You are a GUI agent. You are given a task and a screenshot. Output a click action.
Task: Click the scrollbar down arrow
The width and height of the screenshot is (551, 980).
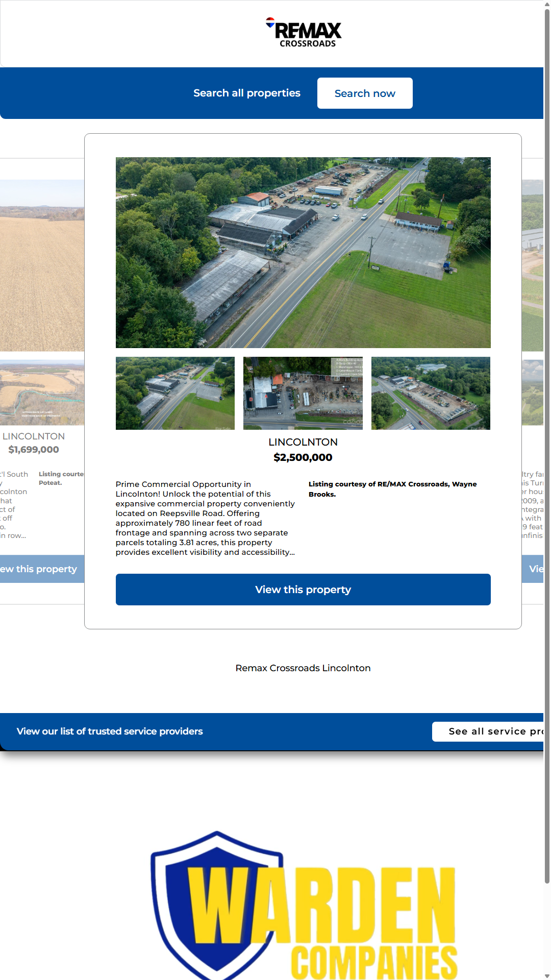pos(547,976)
